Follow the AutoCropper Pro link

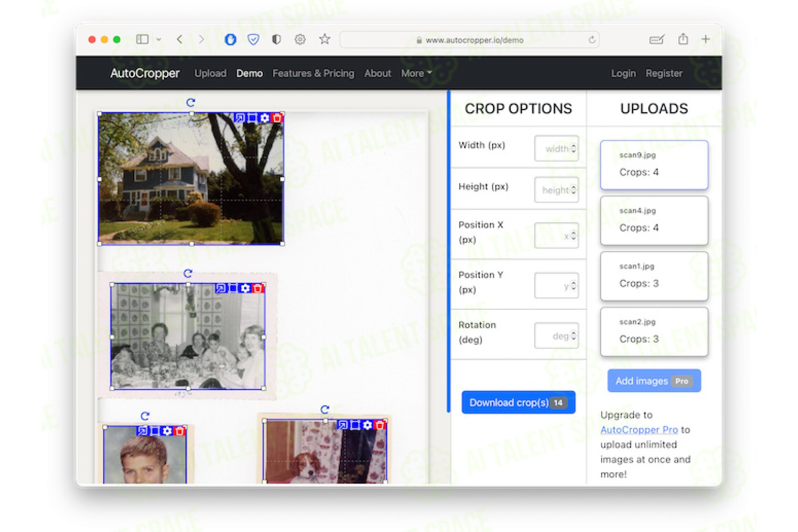pos(639,430)
